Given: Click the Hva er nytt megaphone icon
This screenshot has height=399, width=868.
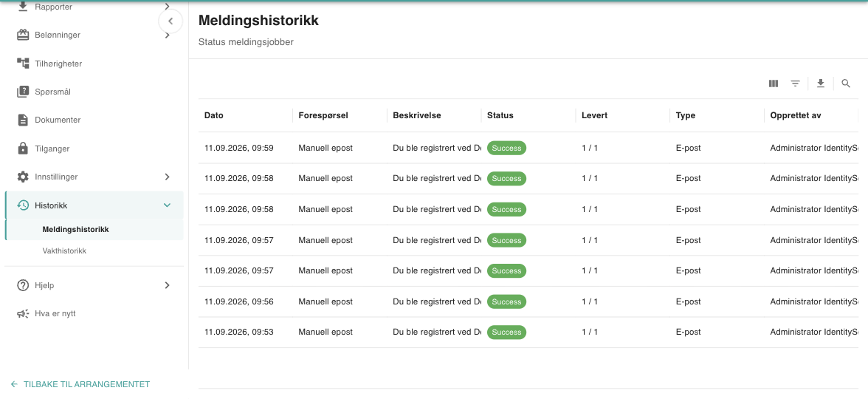Looking at the screenshot, I should (x=23, y=313).
